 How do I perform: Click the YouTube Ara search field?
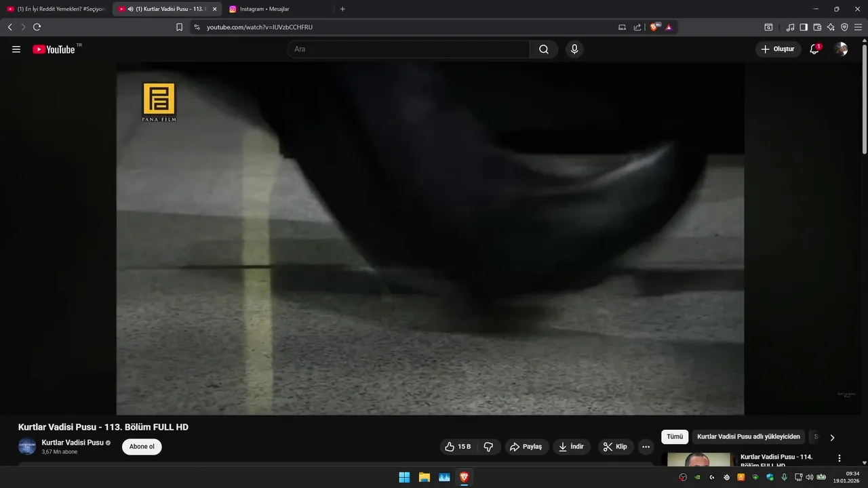coord(408,49)
